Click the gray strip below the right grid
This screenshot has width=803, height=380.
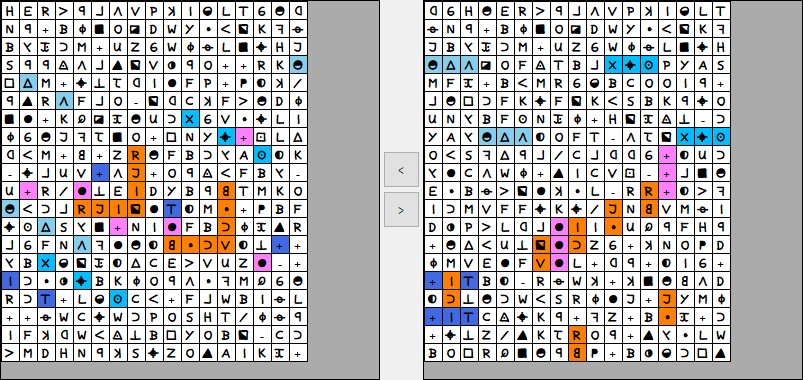point(612,370)
